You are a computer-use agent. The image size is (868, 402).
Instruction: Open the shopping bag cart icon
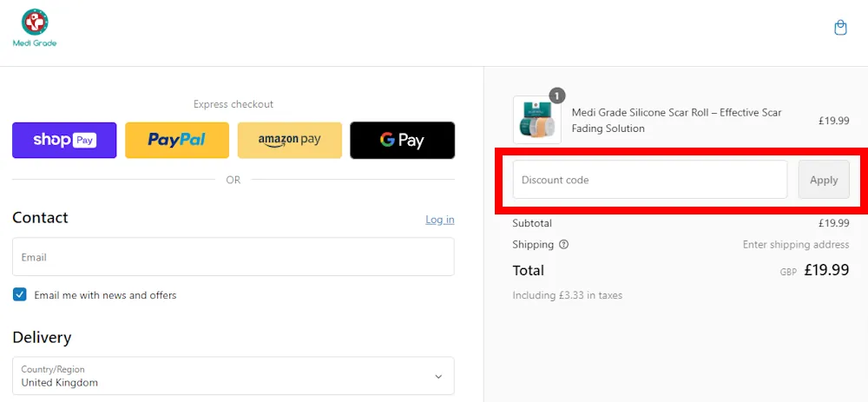(840, 28)
